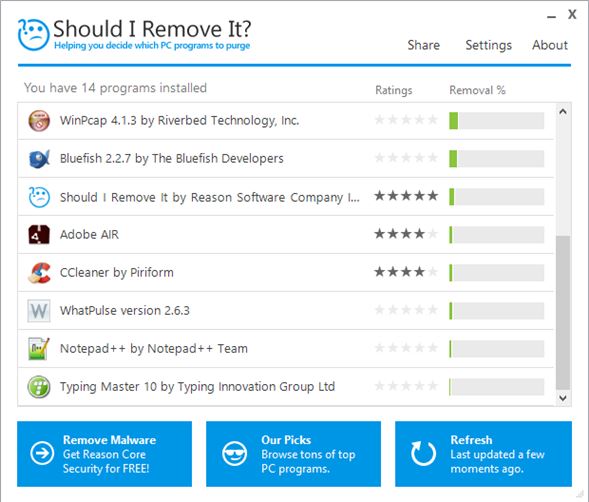This screenshot has width=589, height=502.
Task: Click the Adobe AIR icon
Action: coord(39,235)
